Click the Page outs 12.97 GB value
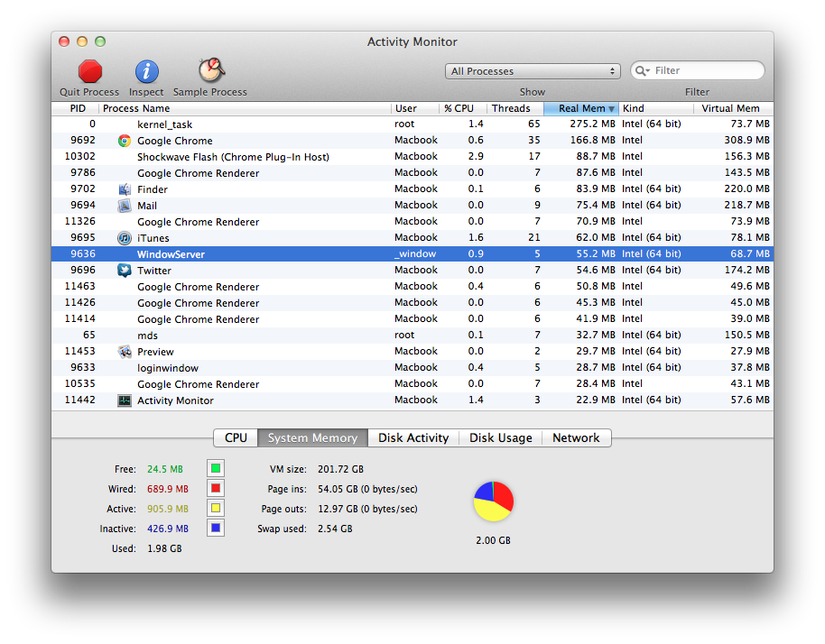Screen dimensions: 825x644 [367, 509]
